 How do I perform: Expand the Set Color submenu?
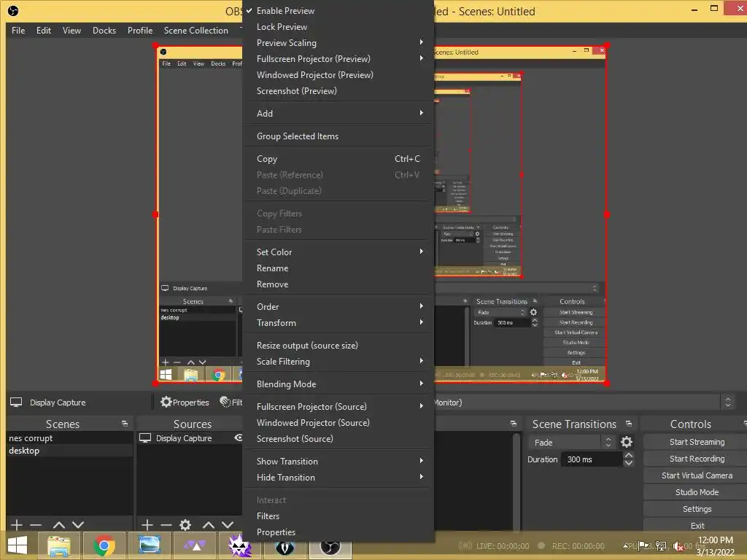pos(338,252)
